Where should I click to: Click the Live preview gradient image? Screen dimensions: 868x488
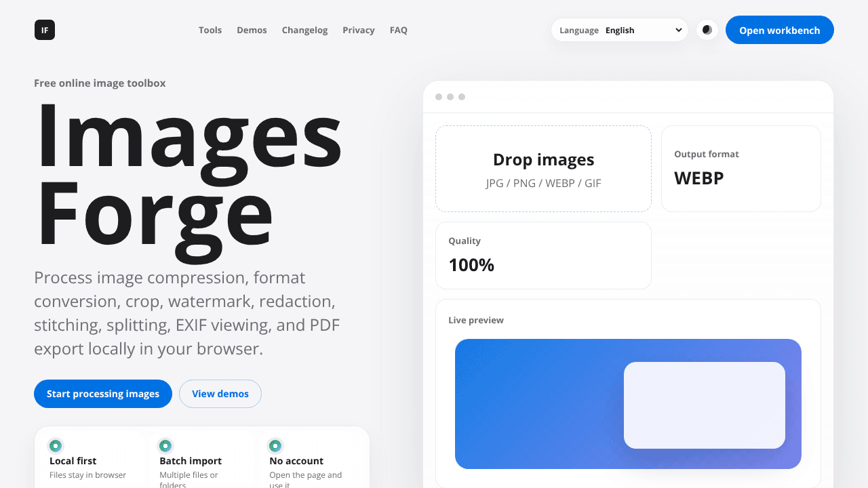[628, 404]
